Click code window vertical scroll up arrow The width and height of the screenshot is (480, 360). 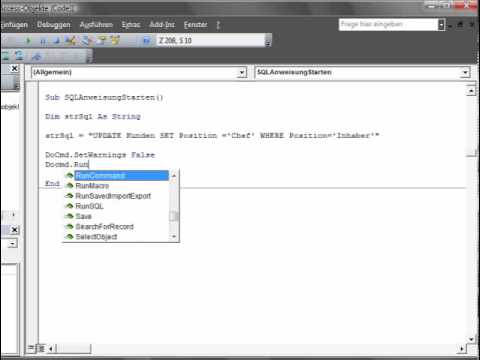(471, 90)
